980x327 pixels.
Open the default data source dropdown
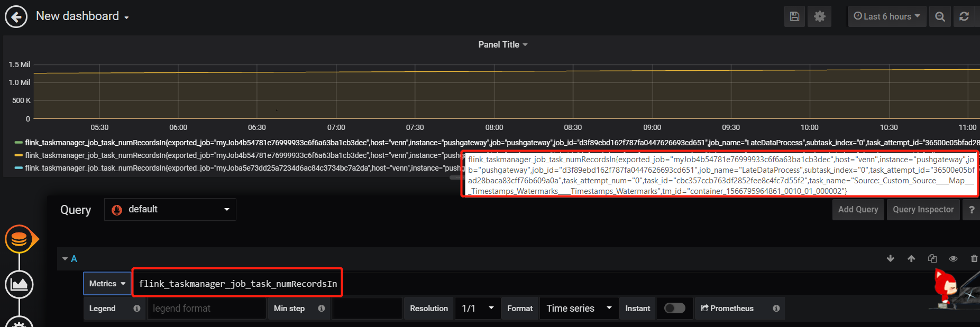pyautogui.click(x=170, y=209)
